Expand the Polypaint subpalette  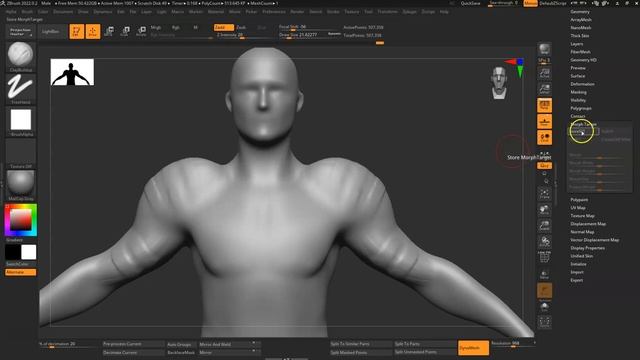click(579, 200)
